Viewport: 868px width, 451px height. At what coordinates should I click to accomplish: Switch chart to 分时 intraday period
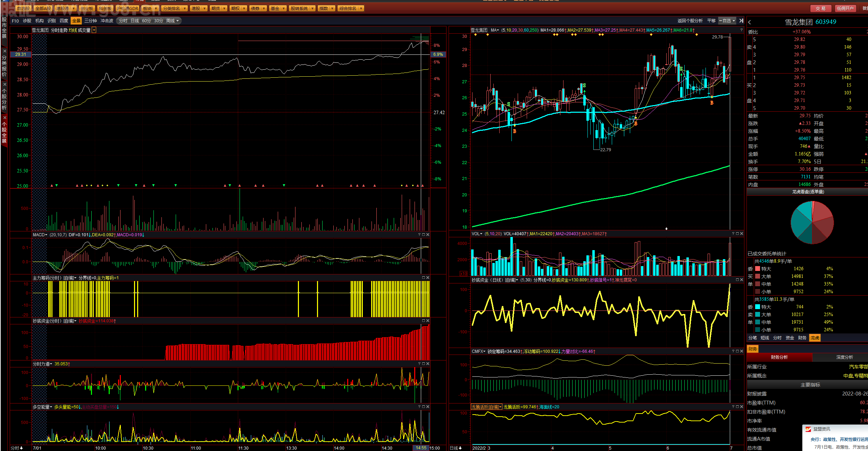tap(123, 21)
